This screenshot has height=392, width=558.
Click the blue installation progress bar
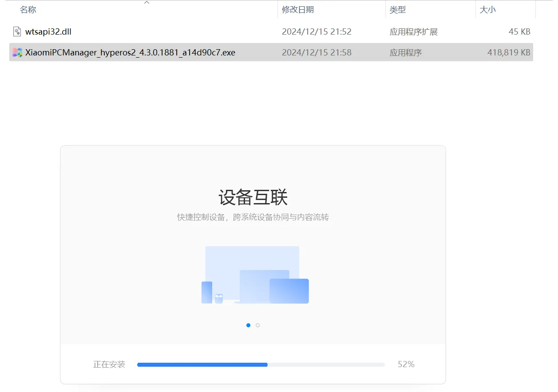point(202,365)
